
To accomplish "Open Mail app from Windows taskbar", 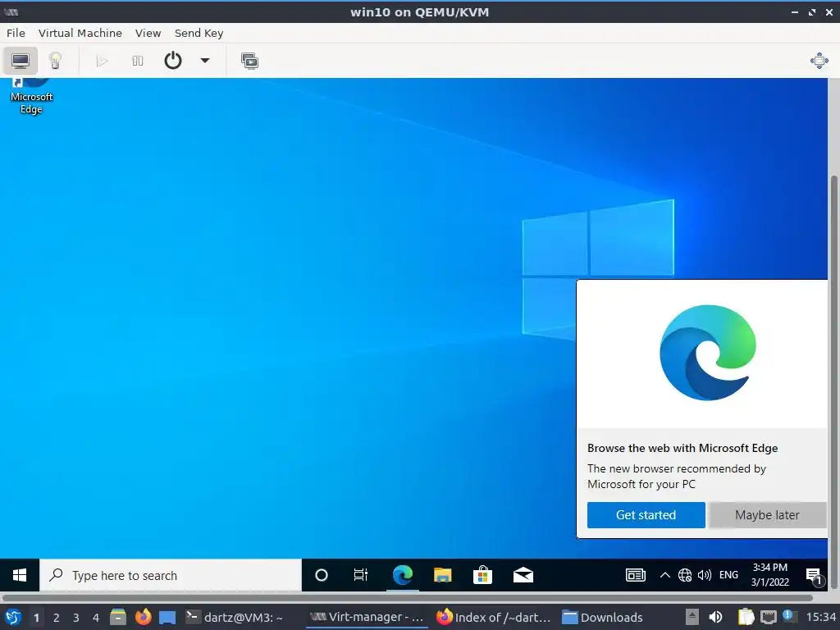I will click(523, 575).
